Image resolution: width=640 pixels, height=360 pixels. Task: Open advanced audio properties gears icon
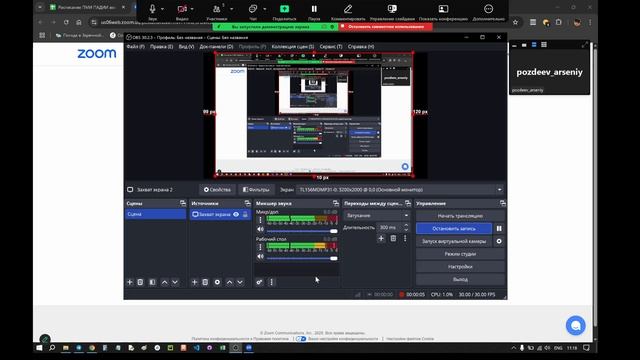pos(259,282)
